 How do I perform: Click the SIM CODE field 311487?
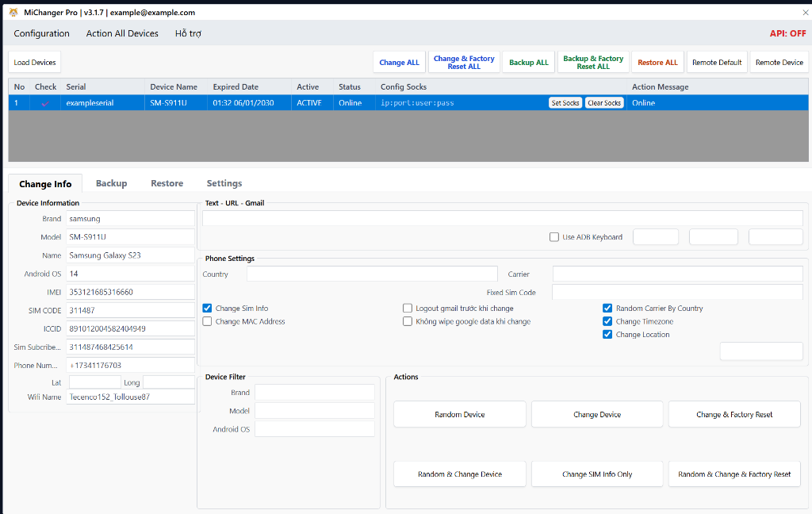[130, 310]
